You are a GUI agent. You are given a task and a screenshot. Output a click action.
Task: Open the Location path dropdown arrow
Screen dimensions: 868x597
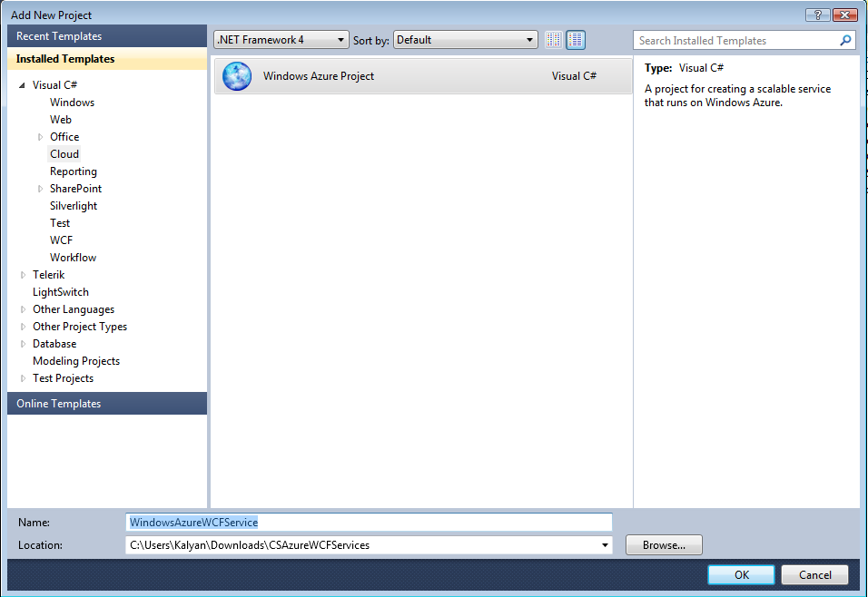click(x=605, y=545)
